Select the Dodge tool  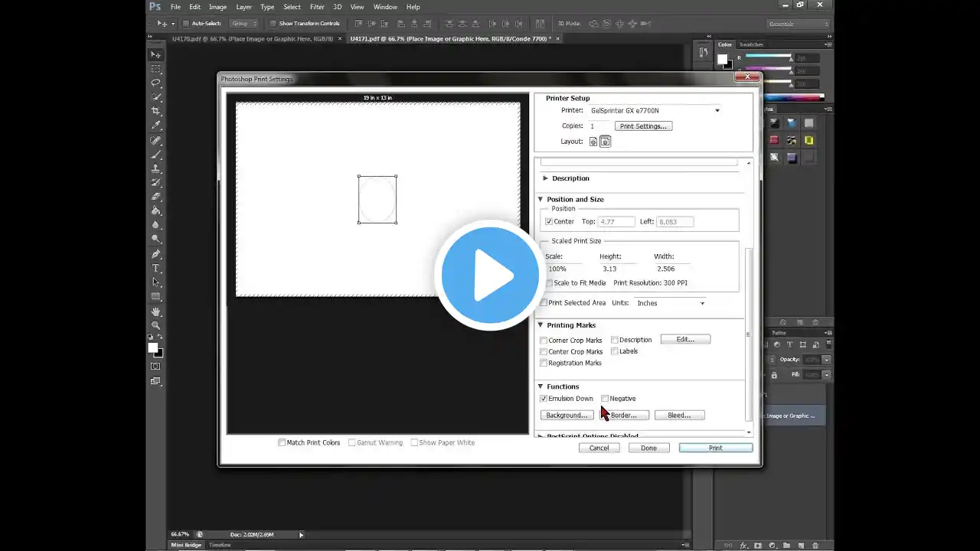[x=156, y=240]
